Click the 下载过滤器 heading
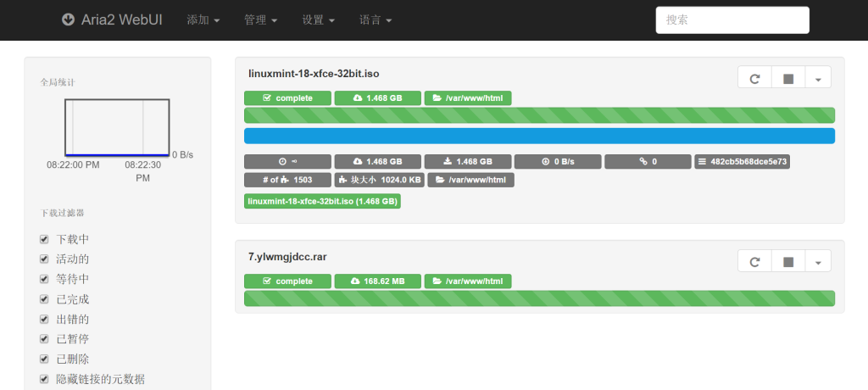 tap(62, 213)
